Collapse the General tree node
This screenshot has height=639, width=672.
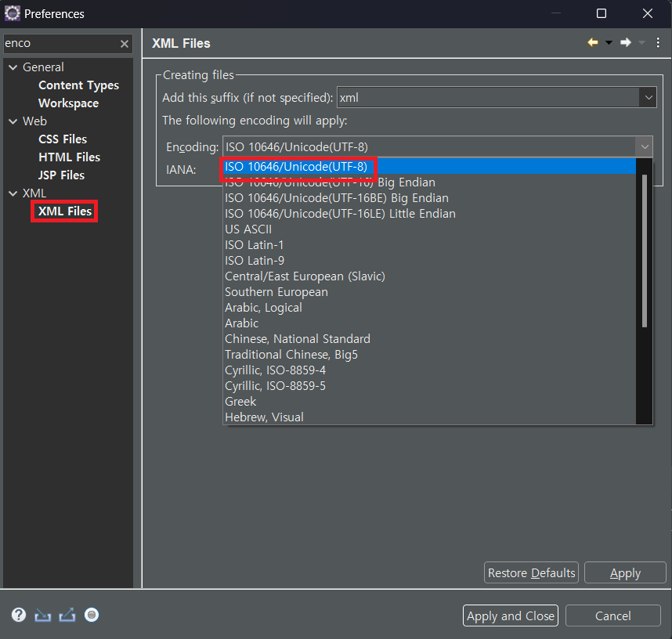pos(13,67)
